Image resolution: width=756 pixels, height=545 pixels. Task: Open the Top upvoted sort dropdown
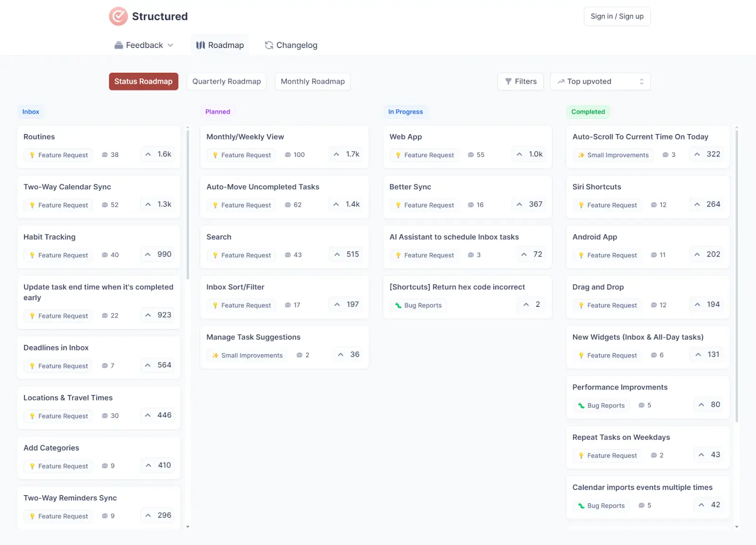point(600,81)
